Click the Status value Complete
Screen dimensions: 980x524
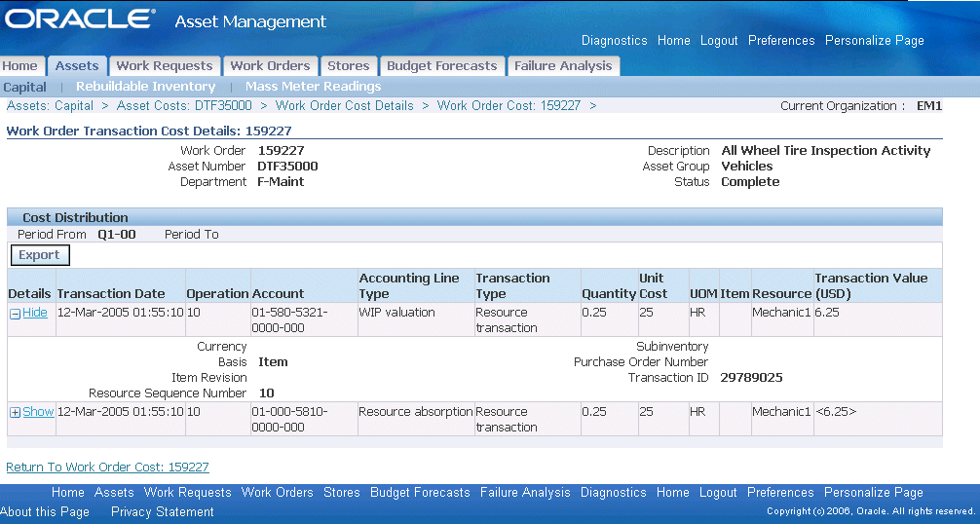pyautogui.click(x=750, y=182)
